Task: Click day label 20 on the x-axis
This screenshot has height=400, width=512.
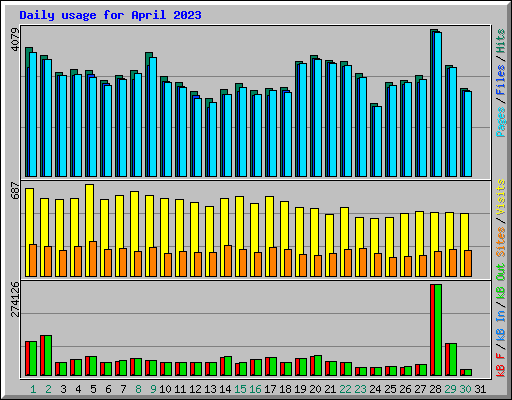Action: pos(315,389)
